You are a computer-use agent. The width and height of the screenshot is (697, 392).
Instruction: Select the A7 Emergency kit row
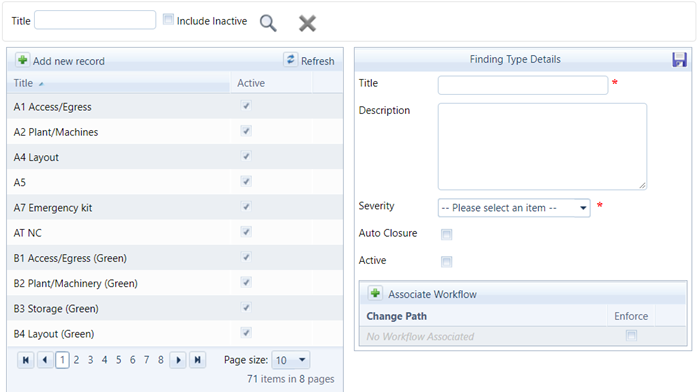pos(175,207)
